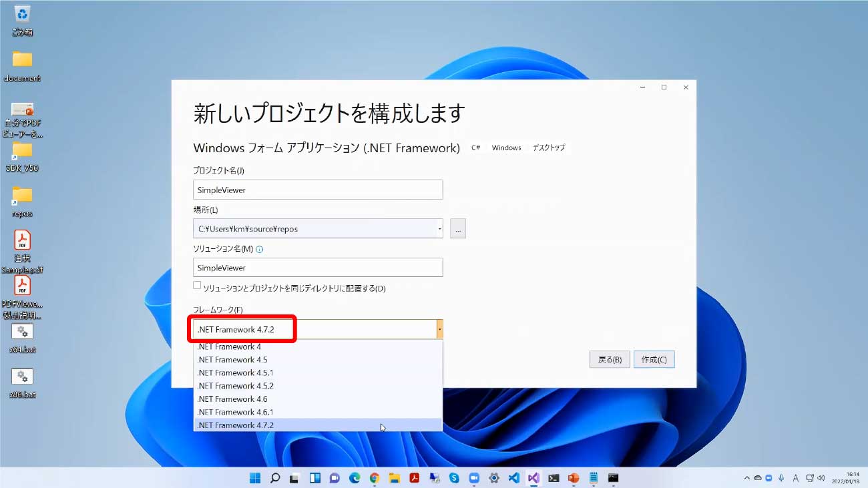Viewport: 868px width, 488px height.
Task: Collapse the framework dropdown arrow
Action: pyautogui.click(x=439, y=329)
